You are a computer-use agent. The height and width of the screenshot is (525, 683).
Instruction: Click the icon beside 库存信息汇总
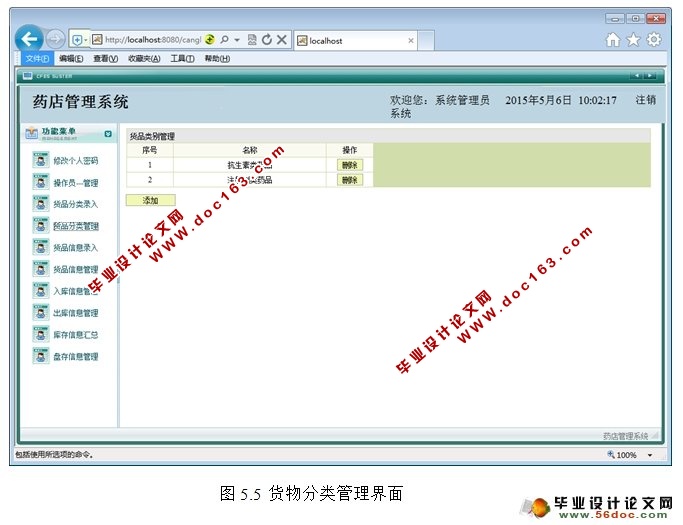click(41, 334)
